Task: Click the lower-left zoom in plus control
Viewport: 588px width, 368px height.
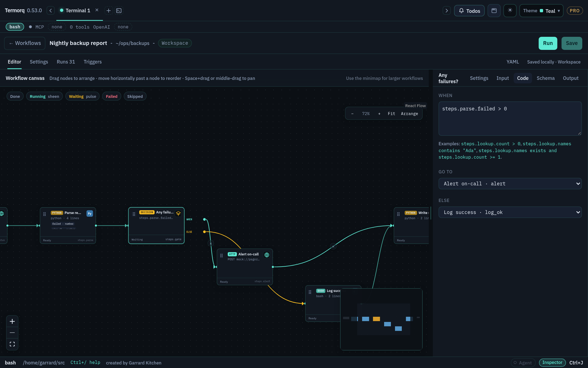Action: click(12, 321)
